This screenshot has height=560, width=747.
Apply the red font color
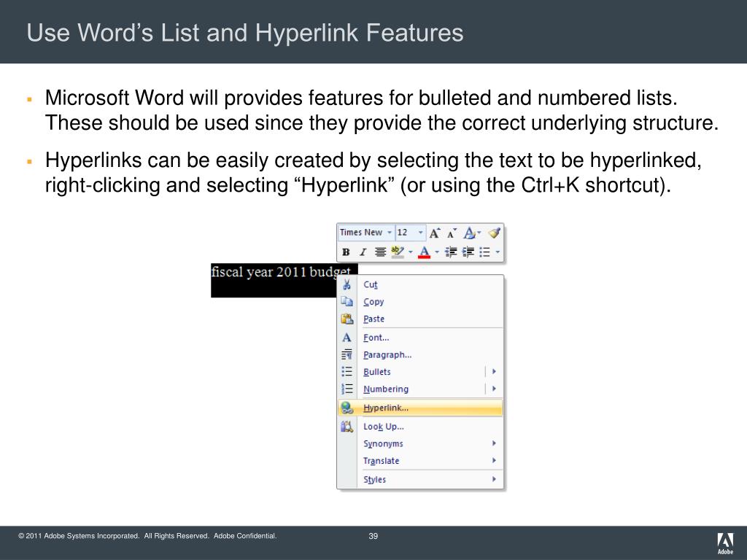pos(425,252)
